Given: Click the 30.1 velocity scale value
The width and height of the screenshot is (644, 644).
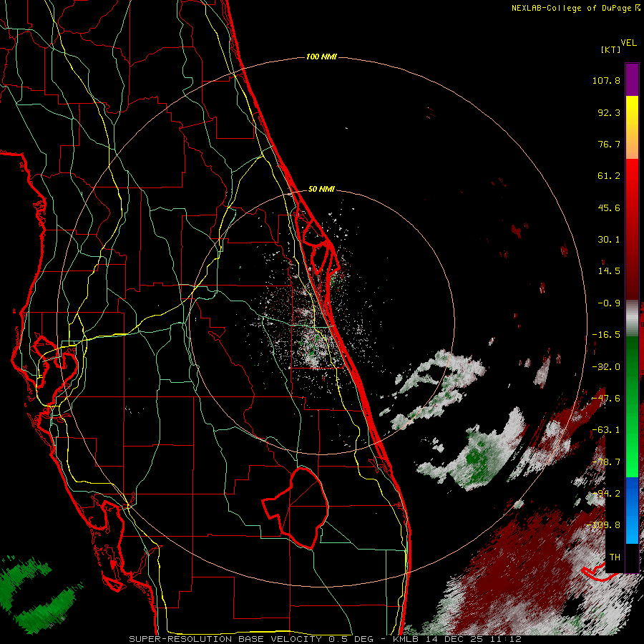Looking at the screenshot, I should tap(609, 240).
